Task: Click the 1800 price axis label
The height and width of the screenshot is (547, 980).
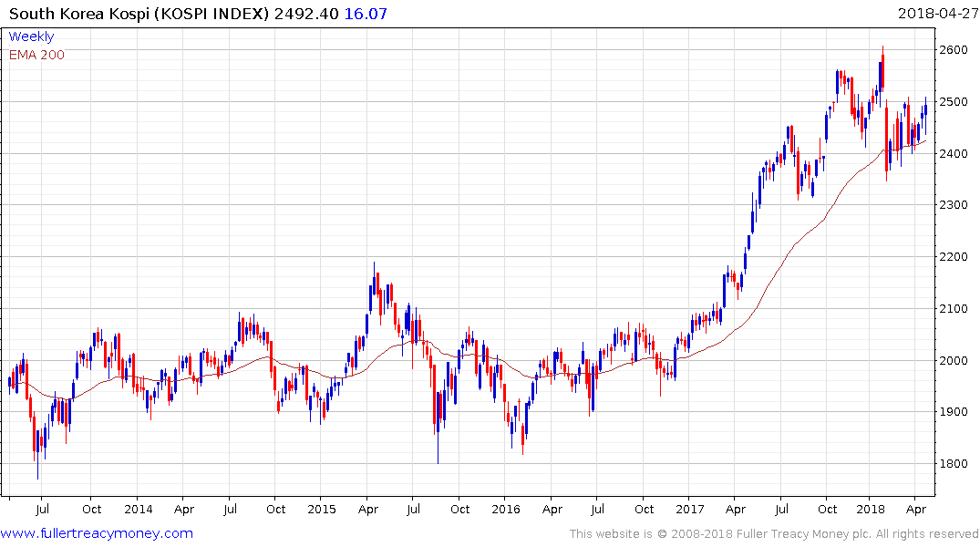Action: point(954,464)
